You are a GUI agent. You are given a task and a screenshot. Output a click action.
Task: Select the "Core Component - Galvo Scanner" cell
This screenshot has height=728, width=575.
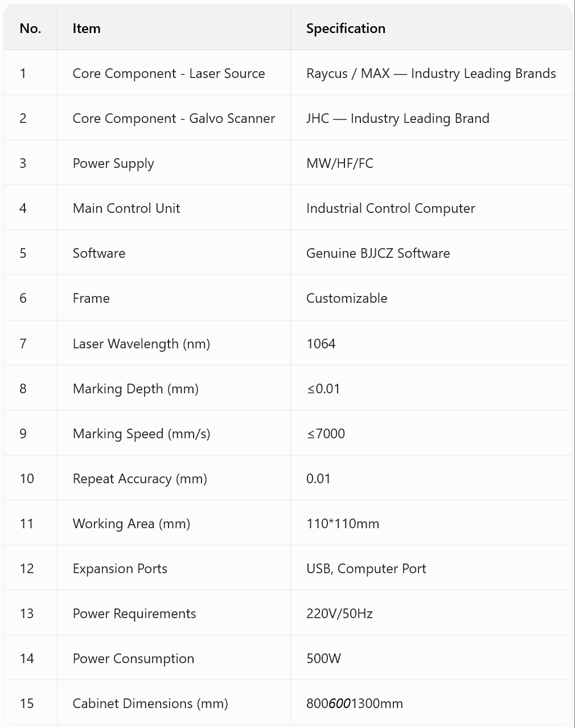(x=174, y=118)
